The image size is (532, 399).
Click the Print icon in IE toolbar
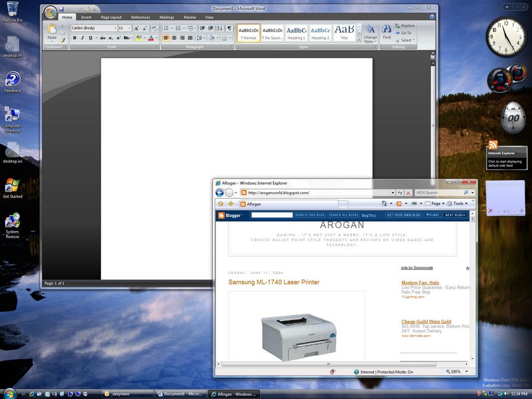click(414, 204)
